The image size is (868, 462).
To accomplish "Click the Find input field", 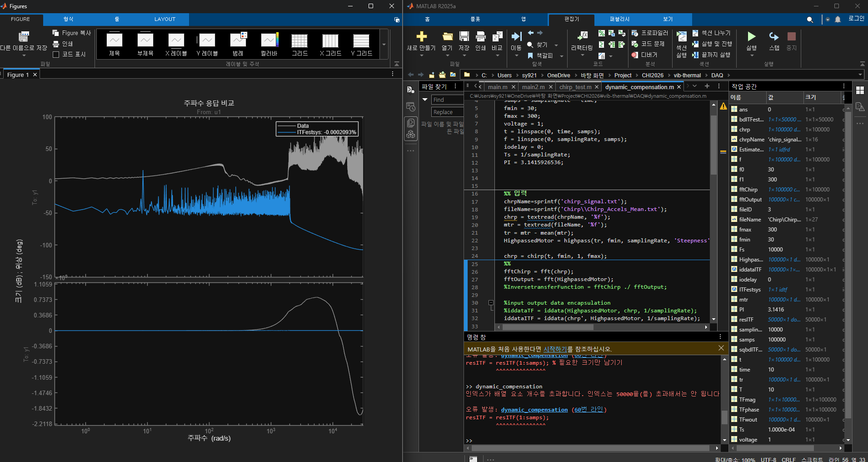I will [447, 100].
